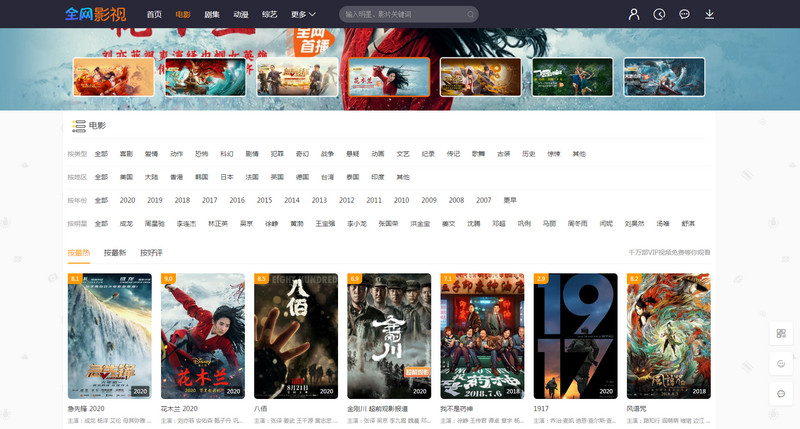Screen dimensions: 800x429
Task: Filter by genre 科幻
Action: [x=227, y=154]
